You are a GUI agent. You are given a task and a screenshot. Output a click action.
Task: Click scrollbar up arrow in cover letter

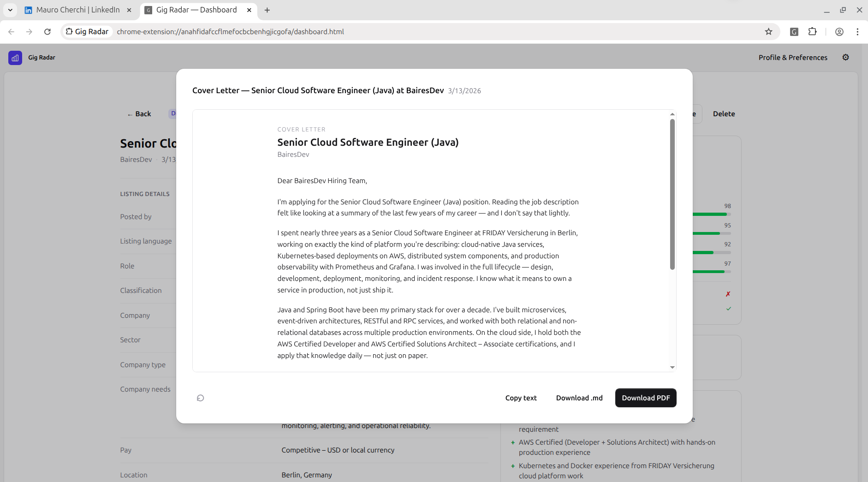[672, 114]
